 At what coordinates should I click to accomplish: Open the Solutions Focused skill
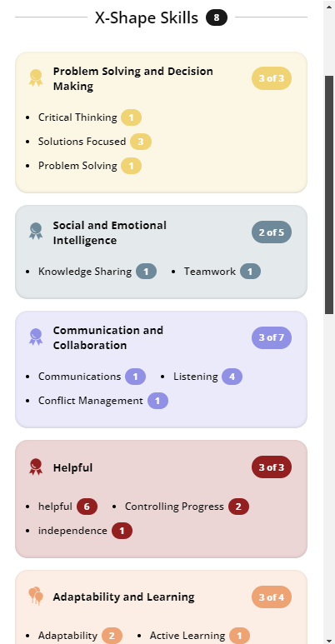point(82,142)
